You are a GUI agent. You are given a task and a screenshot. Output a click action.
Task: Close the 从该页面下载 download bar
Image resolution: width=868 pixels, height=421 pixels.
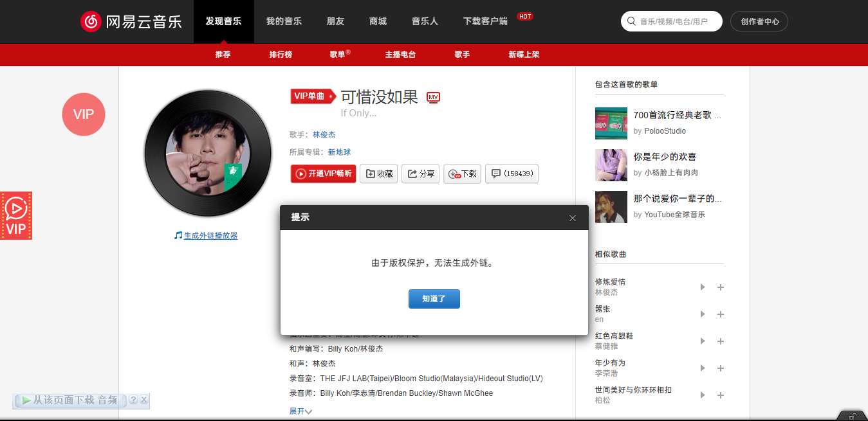tap(143, 400)
